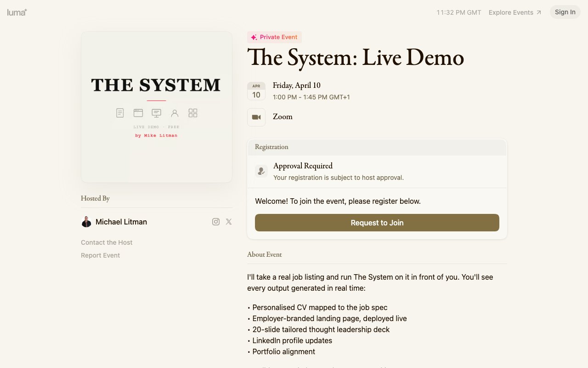Click the Michael Litman host name
Image resolution: width=588 pixels, height=368 pixels.
[x=121, y=221]
